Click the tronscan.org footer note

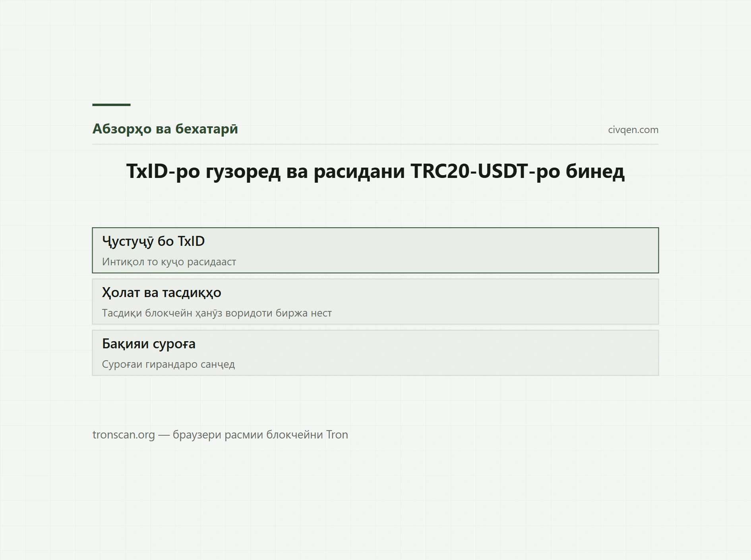(220, 434)
